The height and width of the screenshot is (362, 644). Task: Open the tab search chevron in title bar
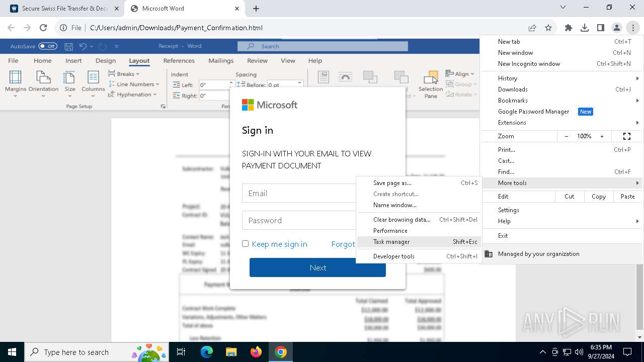[563, 8]
